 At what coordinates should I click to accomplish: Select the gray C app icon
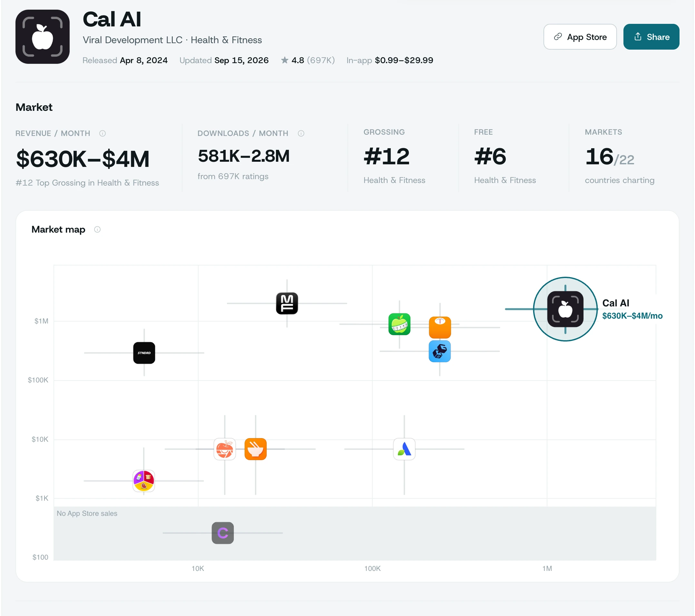click(x=223, y=533)
